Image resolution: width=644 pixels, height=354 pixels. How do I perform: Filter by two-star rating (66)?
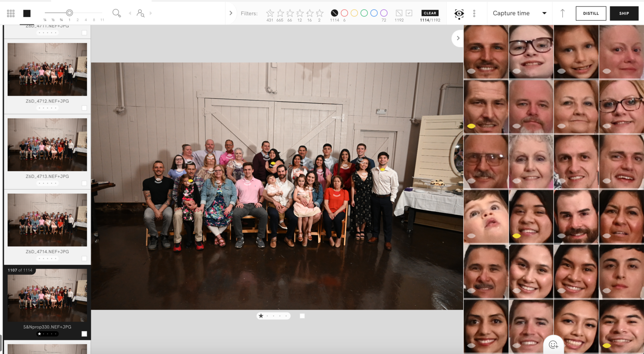[x=290, y=13]
